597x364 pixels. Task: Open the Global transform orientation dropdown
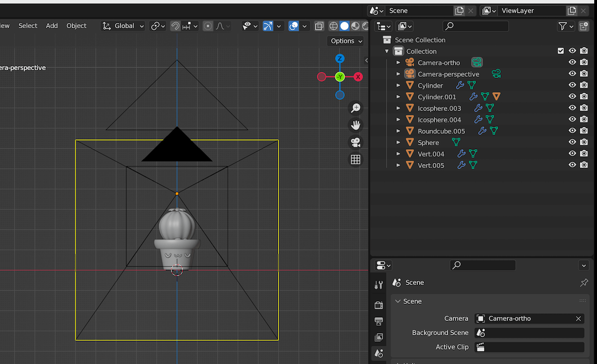point(123,25)
